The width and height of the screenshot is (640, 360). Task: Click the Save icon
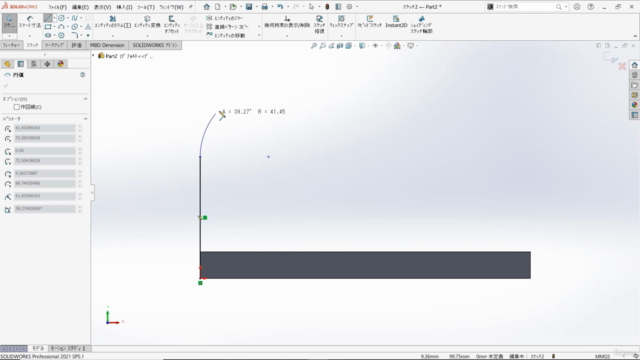(249, 7)
